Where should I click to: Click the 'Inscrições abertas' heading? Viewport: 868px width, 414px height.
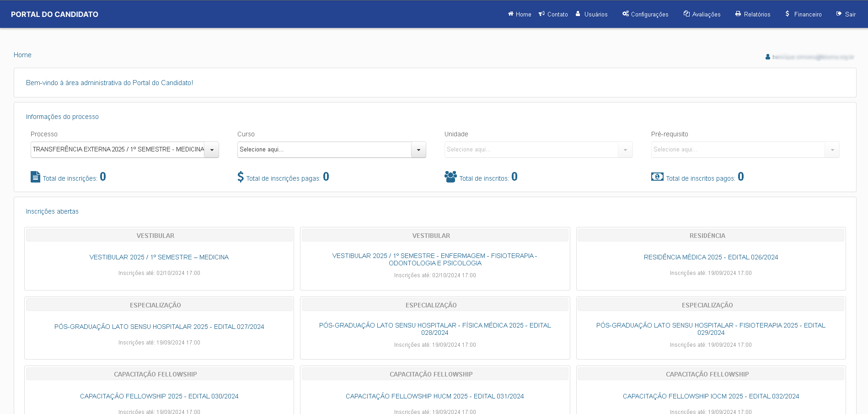(x=52, y=211)
